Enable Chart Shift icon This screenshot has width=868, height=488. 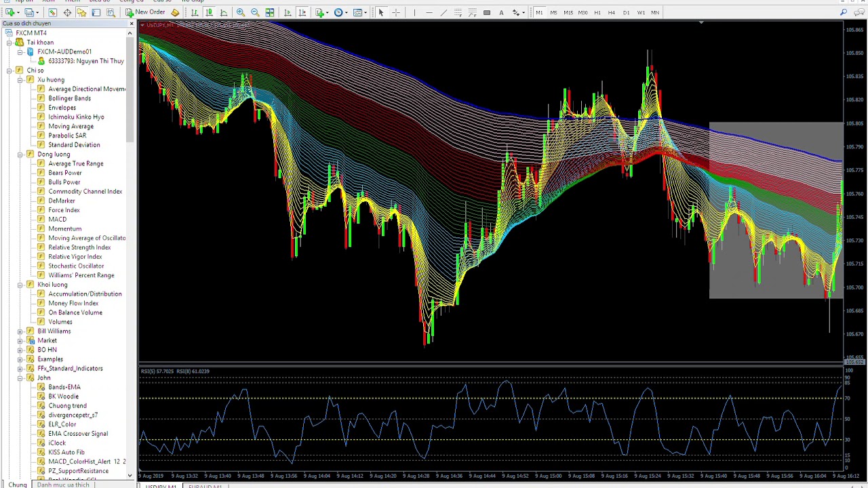click(302, 12)
